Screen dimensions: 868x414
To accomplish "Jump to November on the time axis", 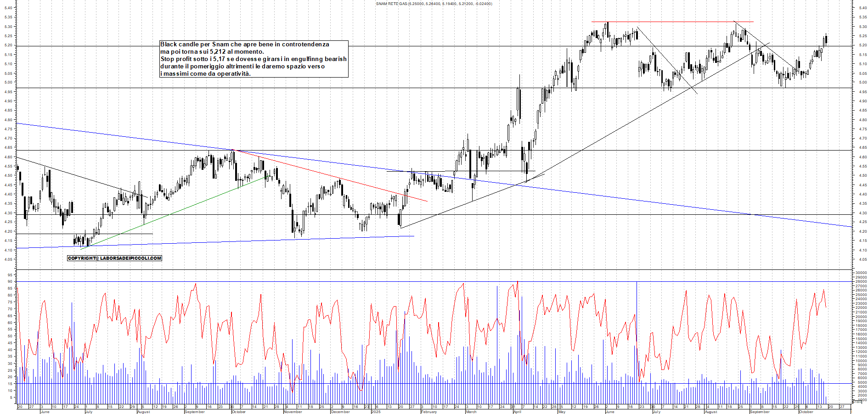I will pyautogui.click(x=293, y=412).
